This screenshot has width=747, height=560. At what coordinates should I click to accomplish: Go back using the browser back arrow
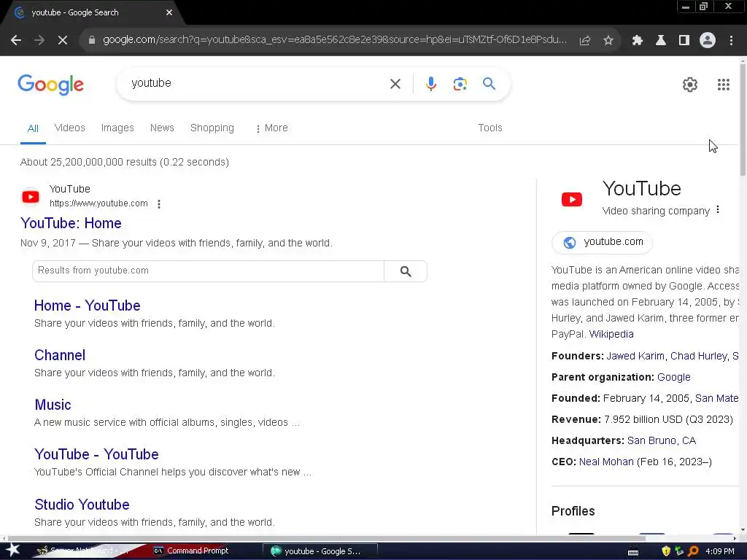[16, 41]
